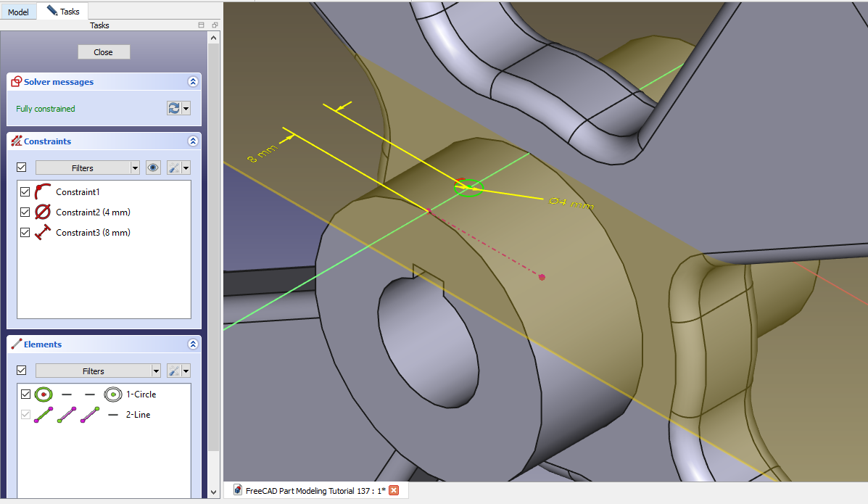Select Constraint1 in the list
This screenshot has width=868, height=504.
pos(78,191)
